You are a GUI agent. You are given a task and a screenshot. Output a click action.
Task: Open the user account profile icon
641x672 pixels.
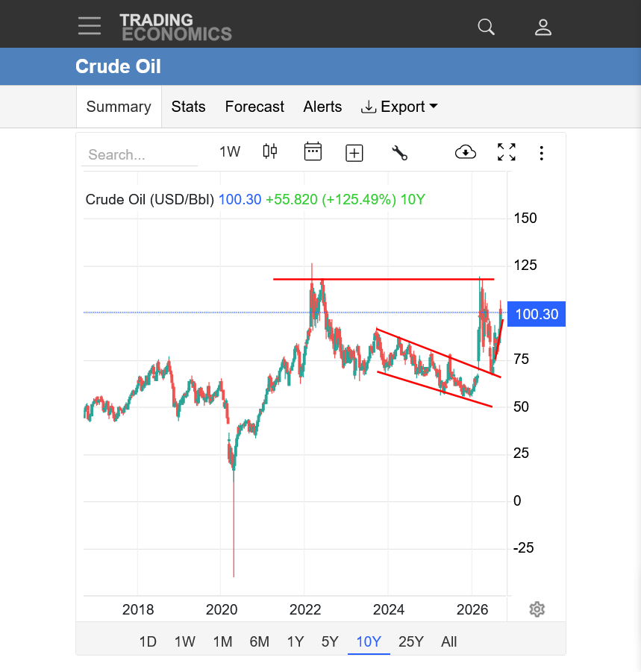[x=542, y=27]
